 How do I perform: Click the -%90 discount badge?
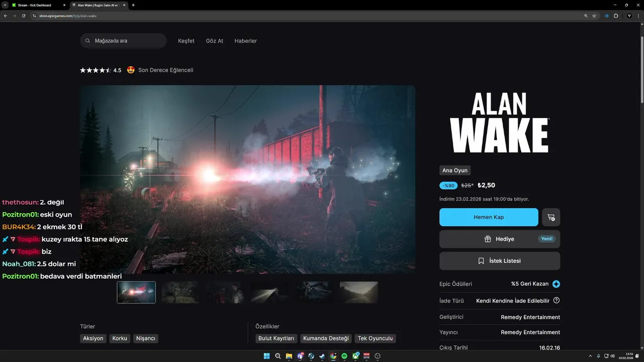coord(448,186)
